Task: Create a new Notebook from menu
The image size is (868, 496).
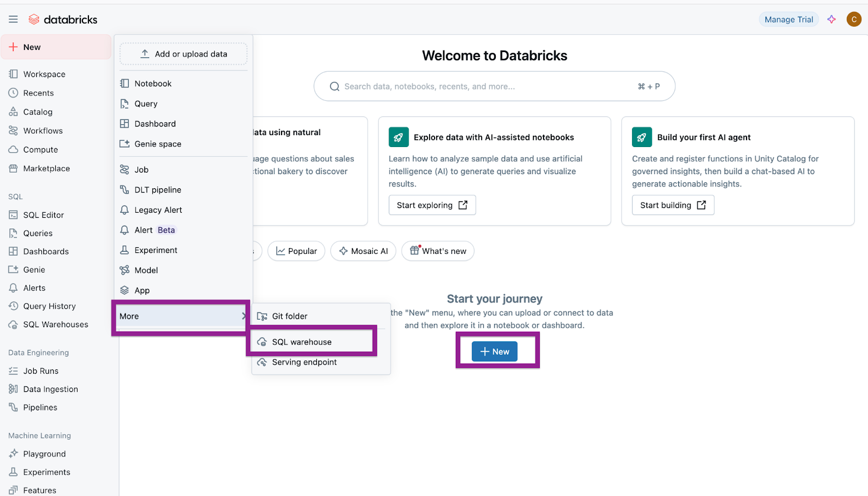Action: click(x=183, y=84)
